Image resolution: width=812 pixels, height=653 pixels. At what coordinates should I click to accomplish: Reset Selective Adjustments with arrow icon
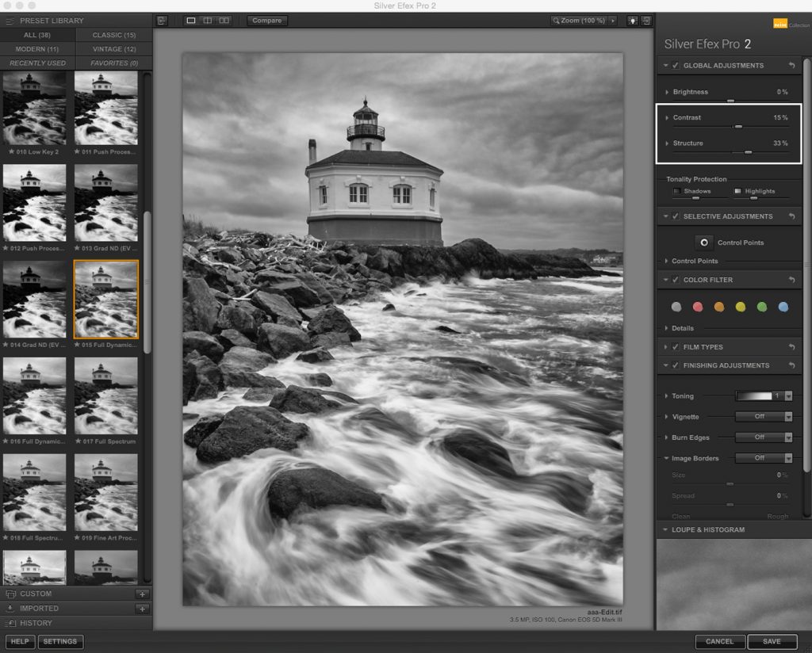click(x=792, y=216)
